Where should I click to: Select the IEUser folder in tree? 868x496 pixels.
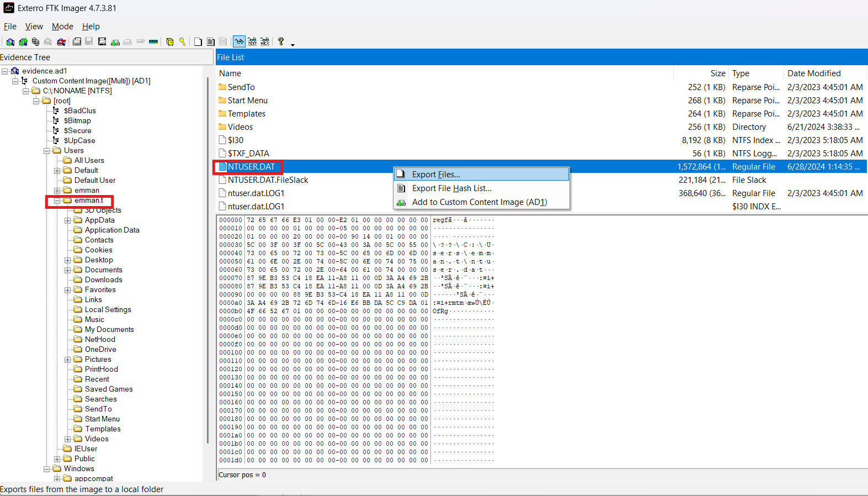[x=86, y=448]
